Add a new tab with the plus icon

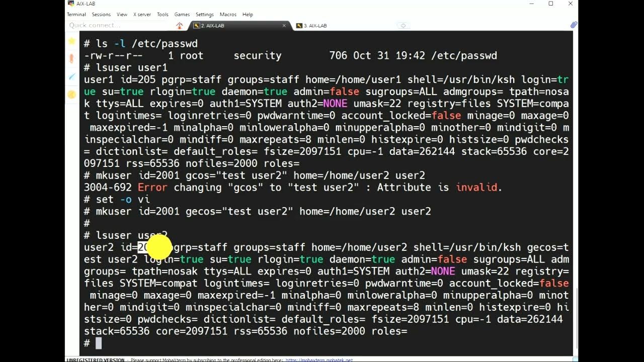(403, 26)
